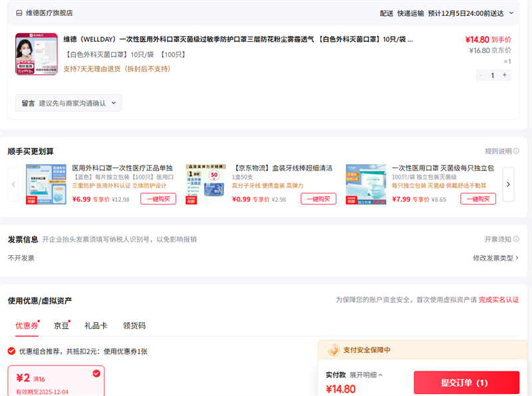Decrease quantity with the minus button
The height and width of the screenshot is (396, 532).
(481, 75)
